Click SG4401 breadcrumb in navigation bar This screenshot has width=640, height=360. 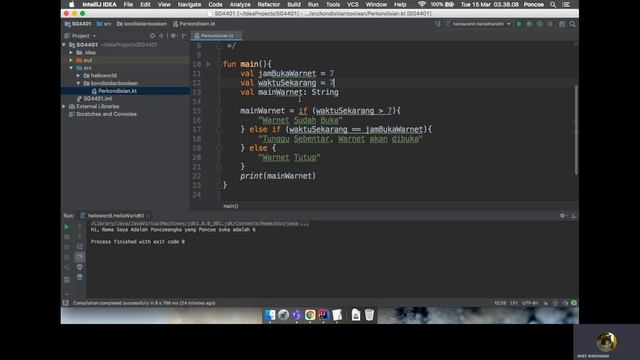pyautogui.click(x=78, y=24)
